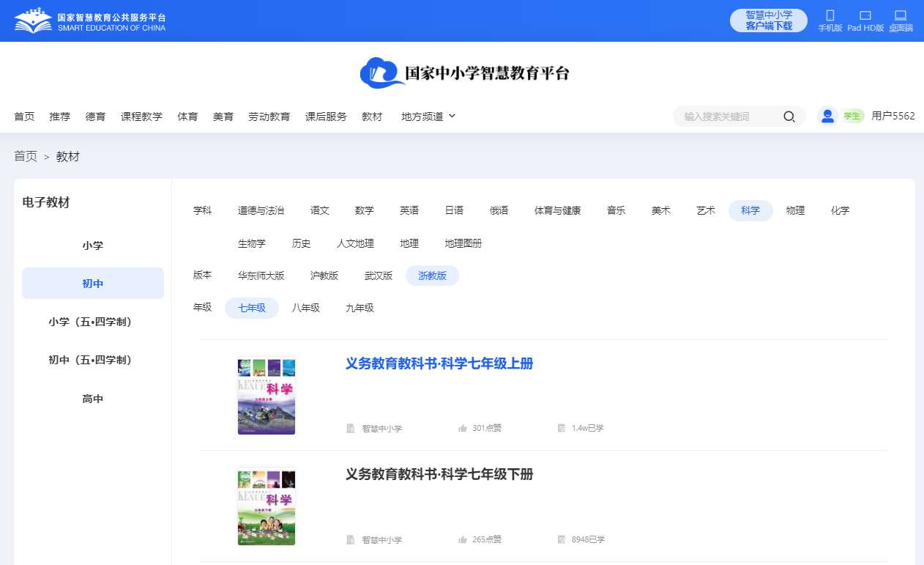Image resolution: width=924 pixels, height=565 pixels.
Task: Filter by subject 物理
Action: (796, 210)
